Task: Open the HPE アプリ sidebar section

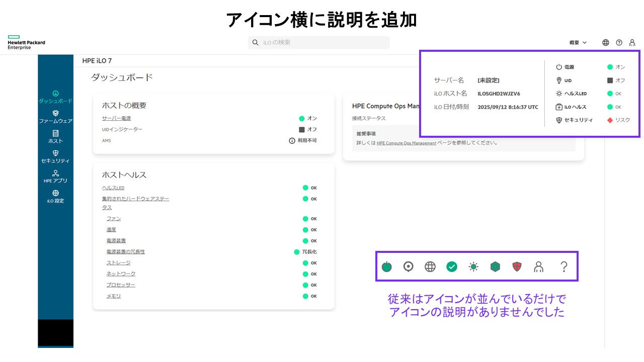Action: (55, 176)
